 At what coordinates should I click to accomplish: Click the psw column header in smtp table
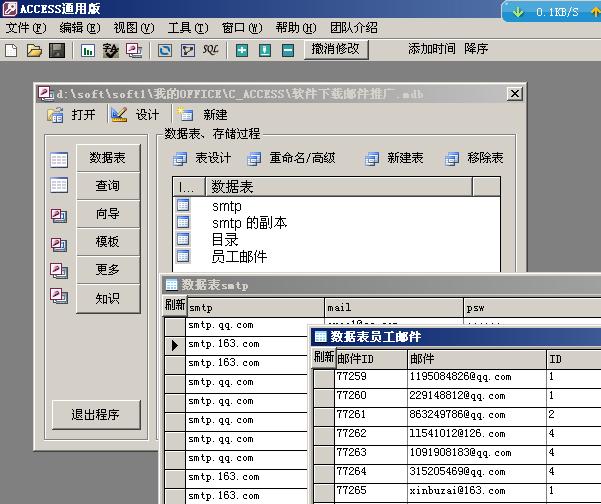pos(533,308)
